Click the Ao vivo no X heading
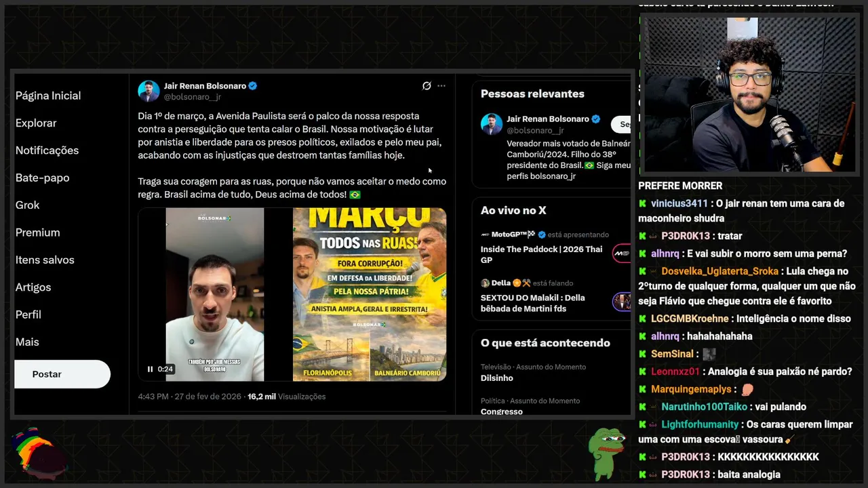Viewport: 868px width, 488px height. pos(513,211)
